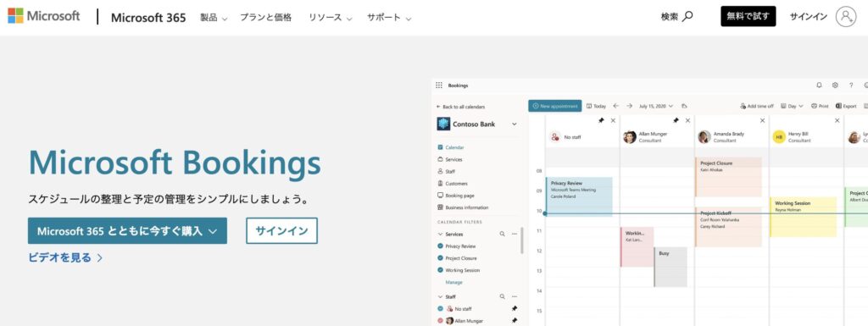Open the Bookings app launcher grid icon
Screen dimensions: 868x326
coord(439,85)
